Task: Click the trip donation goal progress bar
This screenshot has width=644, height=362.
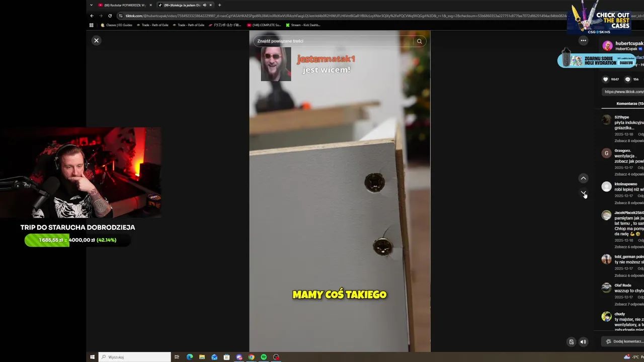Action: (x=77, y=240)
